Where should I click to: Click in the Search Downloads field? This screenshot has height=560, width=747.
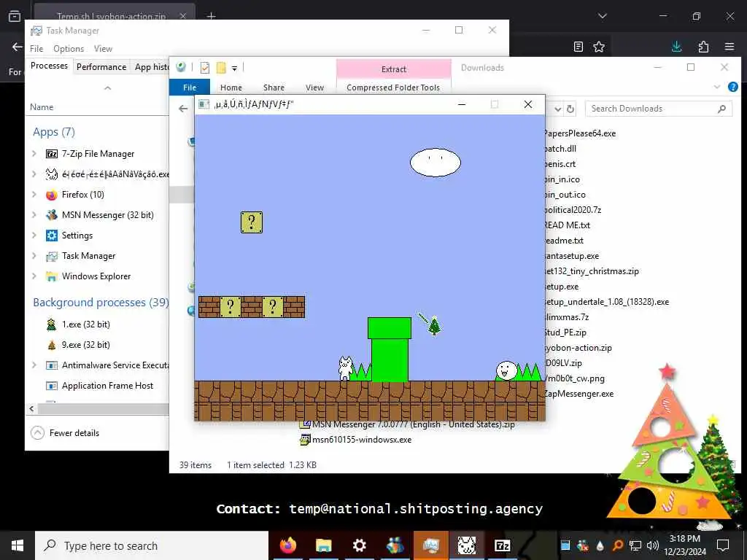659,109
